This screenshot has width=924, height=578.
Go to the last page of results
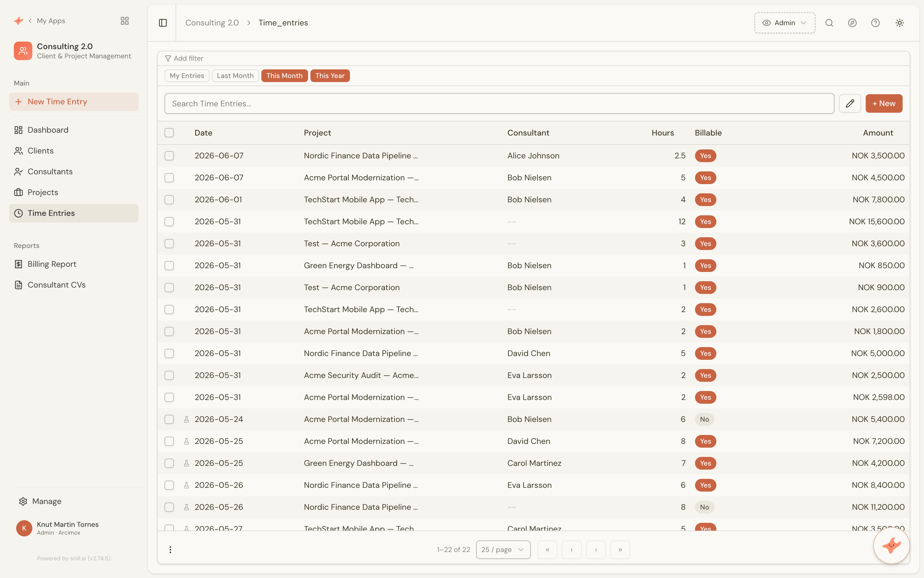(620, 550)
